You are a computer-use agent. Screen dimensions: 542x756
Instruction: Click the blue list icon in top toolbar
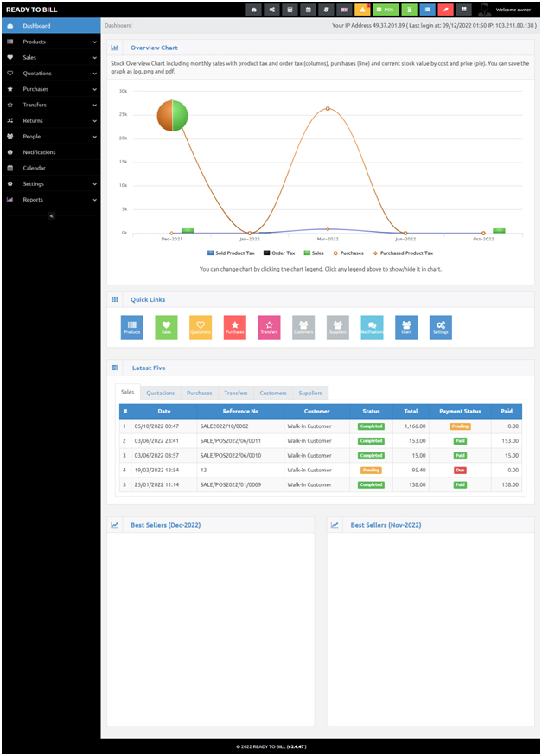(427, 10)
